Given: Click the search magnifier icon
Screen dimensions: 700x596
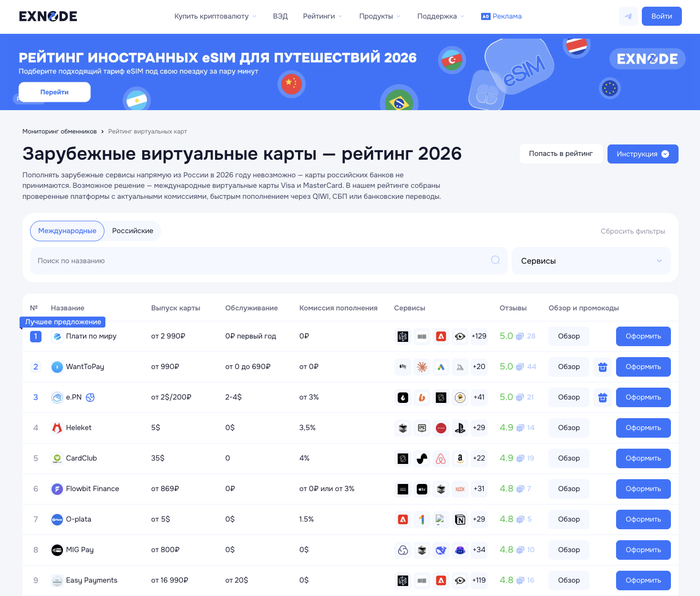Looking at the screenshot, I should tap(495, 260).
